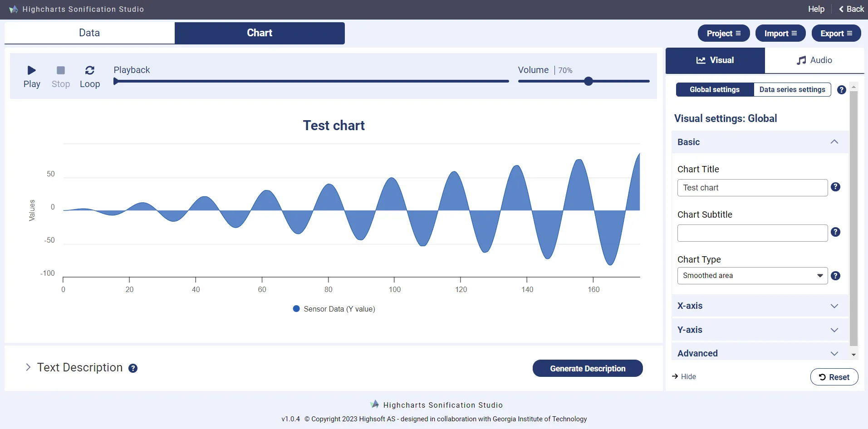Stop the sonification playback
This screenshot has width=868, height=429.
pos(61,77)
